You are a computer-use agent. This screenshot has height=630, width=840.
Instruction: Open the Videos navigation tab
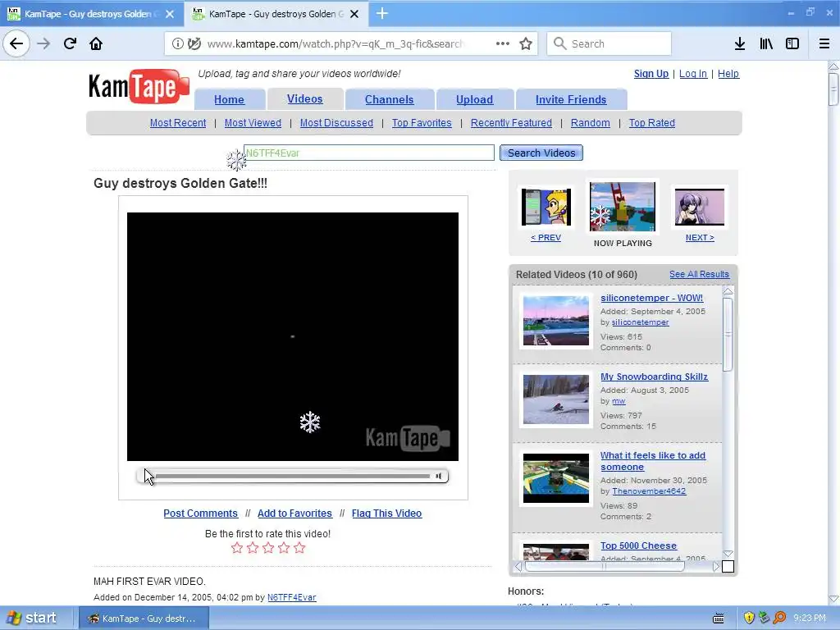[x=305, y=99]
